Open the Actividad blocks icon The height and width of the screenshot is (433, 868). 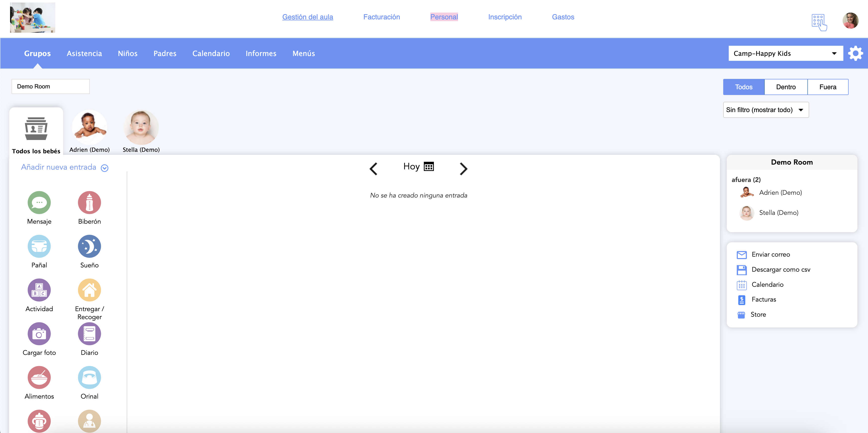click(39, 290)
